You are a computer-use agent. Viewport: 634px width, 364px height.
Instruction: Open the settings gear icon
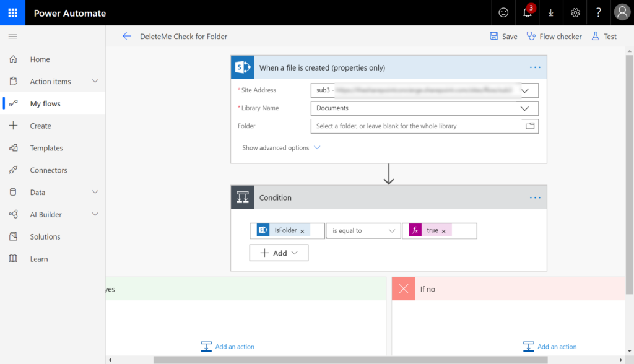click(x=575, y=12)
